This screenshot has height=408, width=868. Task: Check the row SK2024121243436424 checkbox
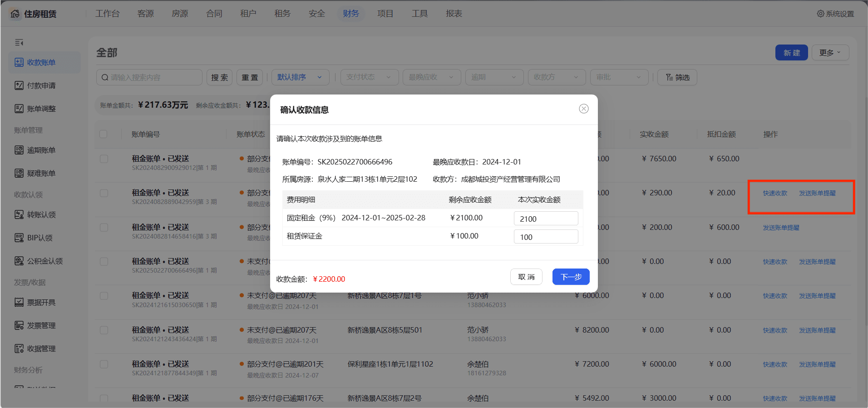click(x=104, y=330)
